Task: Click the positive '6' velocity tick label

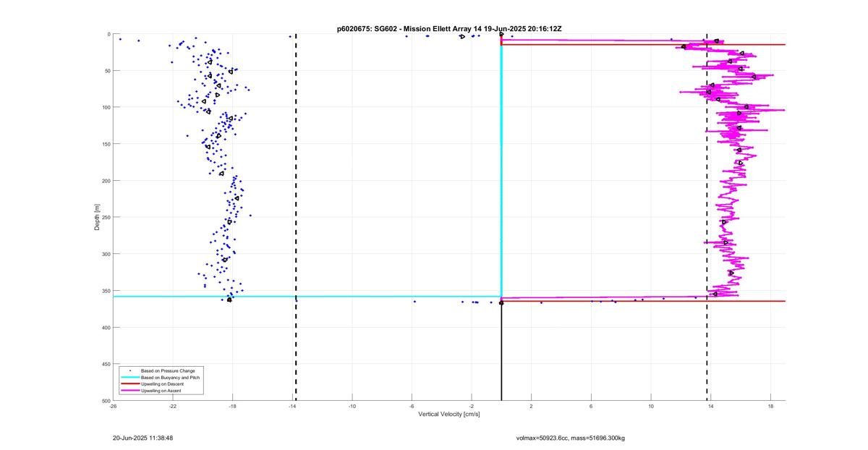Action: pyautogui.click(x=591, y=406)
